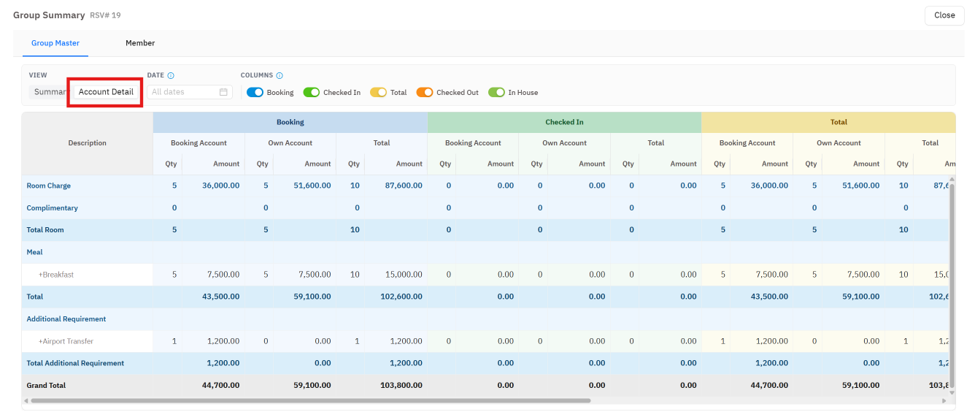Click the Room Charge row label
Screen dimensions: 975x412
(49, 185)
